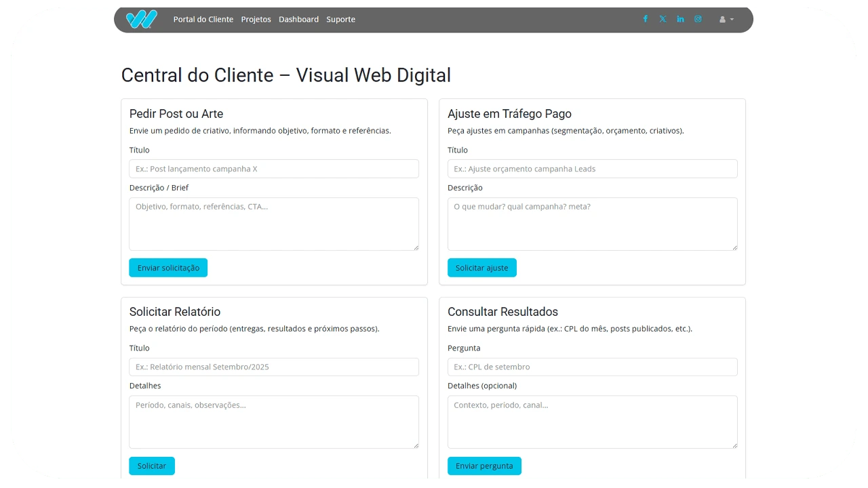Open Suporte in the navigation bar
This screenshot has height=488, width=868.
point(340,20)
